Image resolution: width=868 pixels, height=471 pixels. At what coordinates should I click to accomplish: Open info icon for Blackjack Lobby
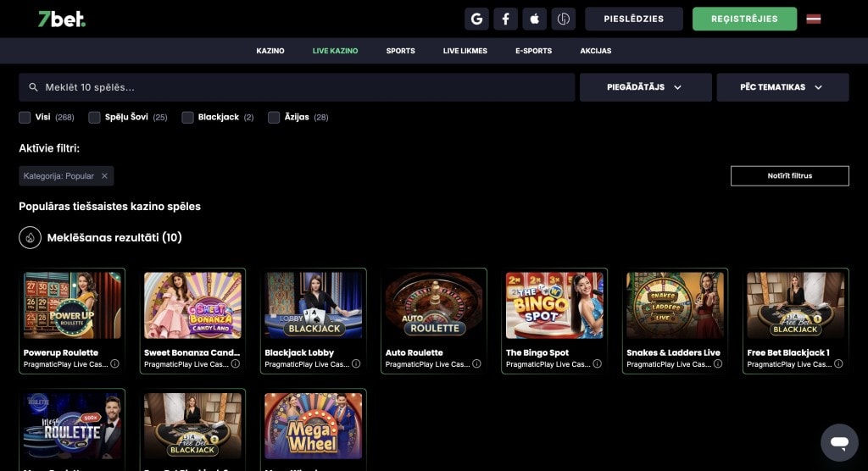point(356,363)
